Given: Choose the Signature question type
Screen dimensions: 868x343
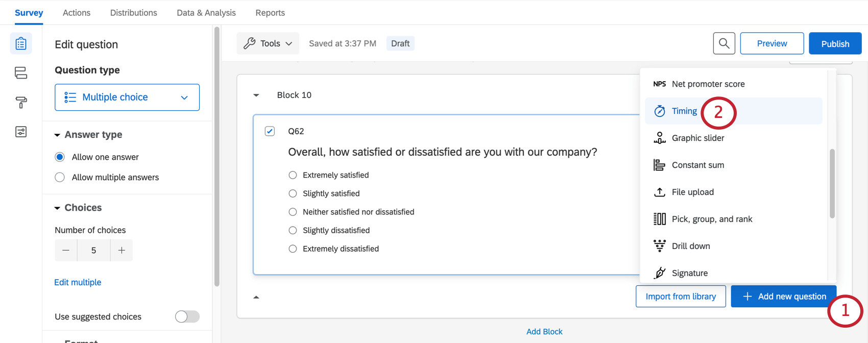Looking at the screenshot, I should pos(689,273).
